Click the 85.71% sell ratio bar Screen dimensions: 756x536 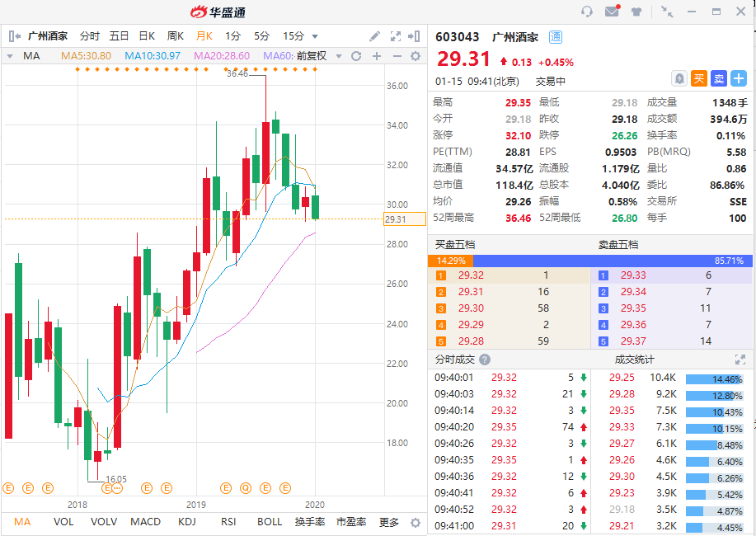(613, 261)
